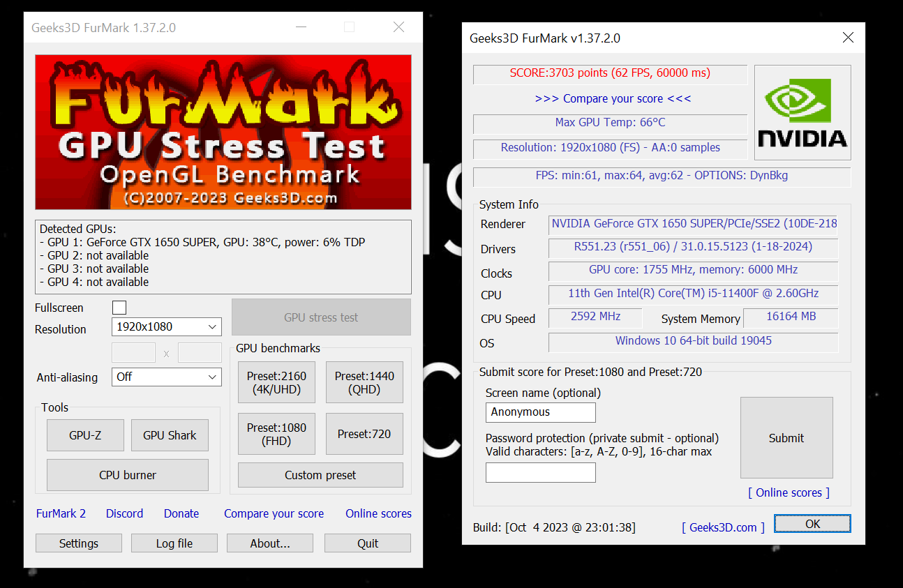Click the Screen name field containing Anonymous

tap(541, 412)
